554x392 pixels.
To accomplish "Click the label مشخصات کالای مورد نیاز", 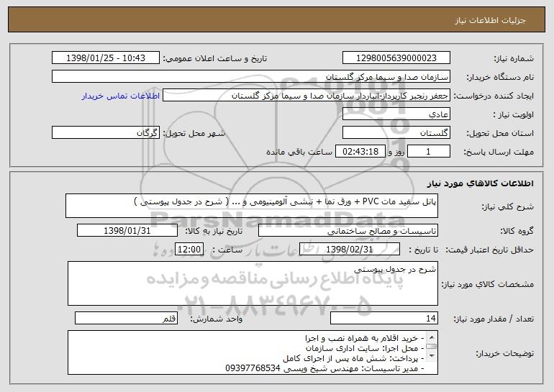I will coord(488,284).
